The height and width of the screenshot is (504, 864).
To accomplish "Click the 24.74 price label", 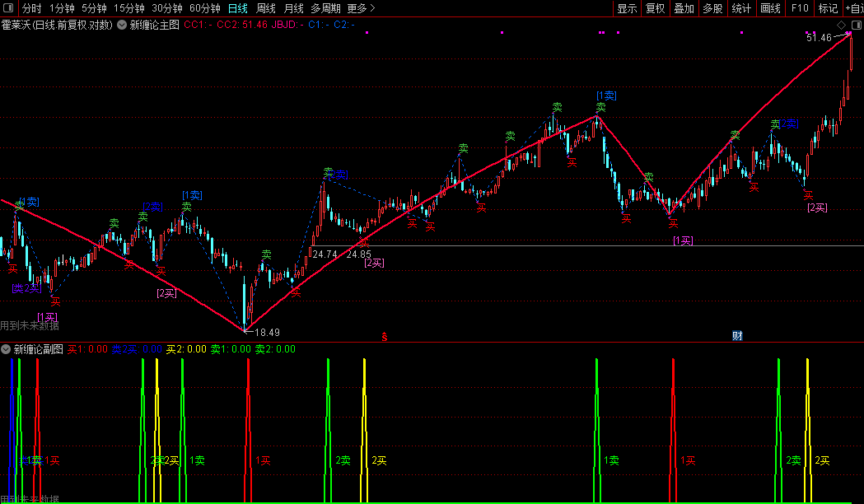I will click(x=325, y=254).
